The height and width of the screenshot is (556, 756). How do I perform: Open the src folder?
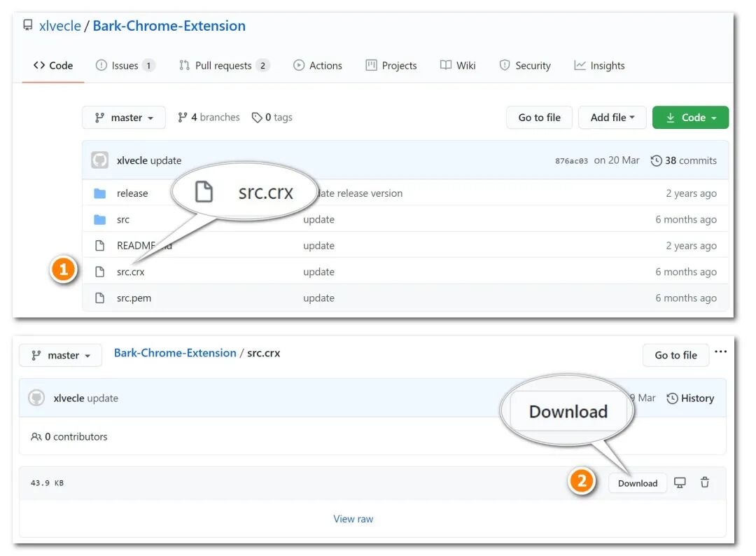(x=123, y=219)
